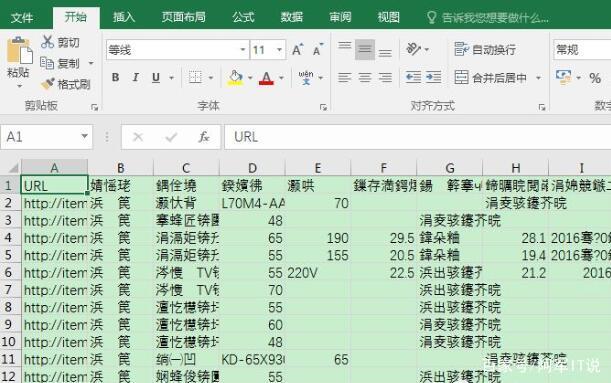Open number format dropdown 常规
The width and height of the screenshot is (611, 383).
coord(582,49)
